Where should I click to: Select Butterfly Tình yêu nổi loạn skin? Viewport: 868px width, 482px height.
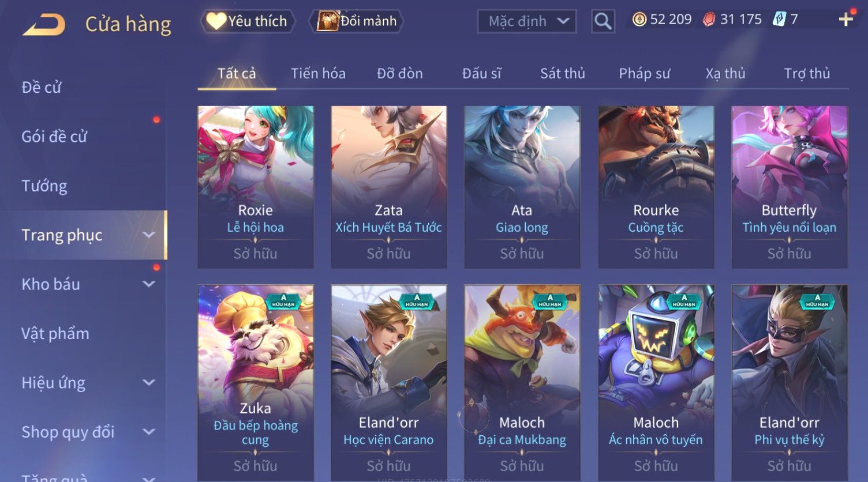pyautogui.click(x=789, y=187)
